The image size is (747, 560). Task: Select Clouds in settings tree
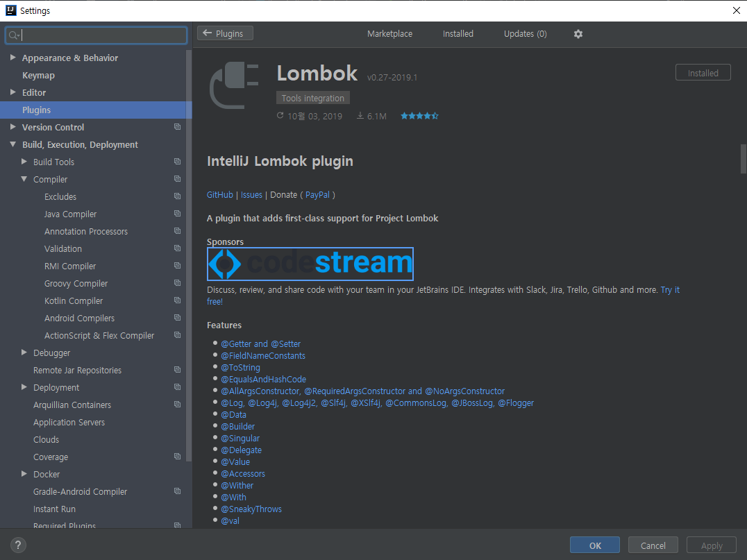point(47,439)
